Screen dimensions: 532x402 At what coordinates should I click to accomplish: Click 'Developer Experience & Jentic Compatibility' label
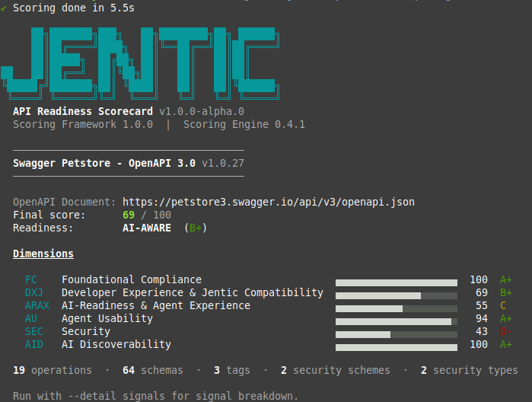pos(193,292)
